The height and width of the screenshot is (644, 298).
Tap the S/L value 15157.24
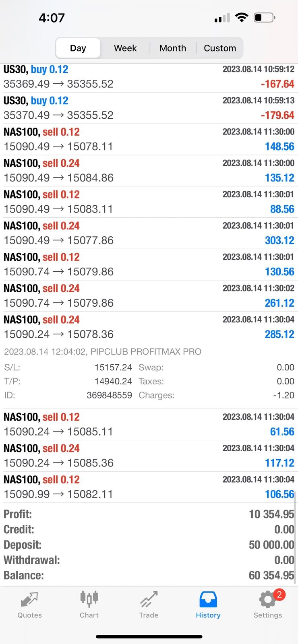pyautogui.click(x=113, y=367)
